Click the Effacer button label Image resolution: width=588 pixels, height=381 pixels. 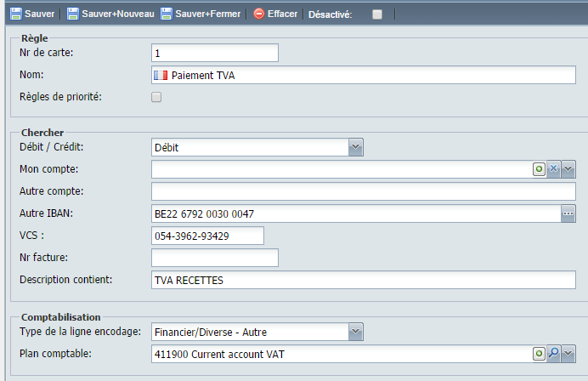[282, 14]
